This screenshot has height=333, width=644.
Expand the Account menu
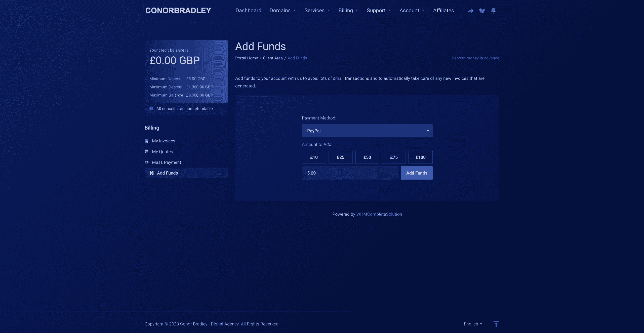(412, 11)
